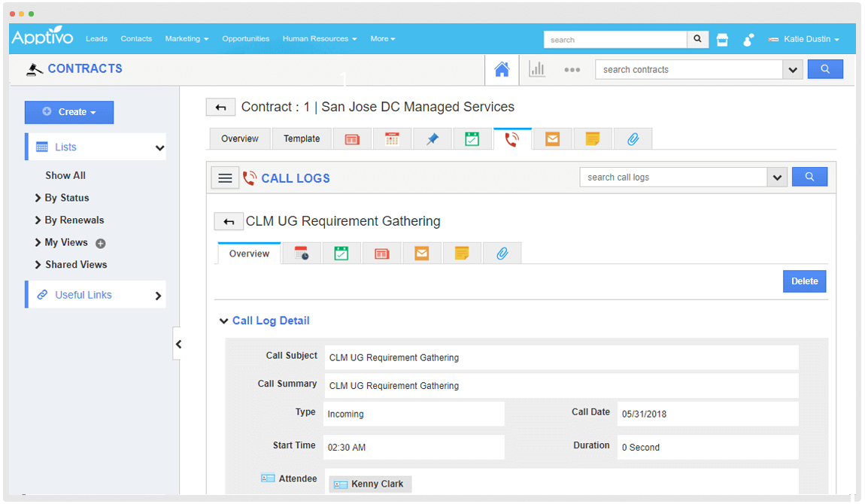Open the Marketing menu

click(187, 39)
